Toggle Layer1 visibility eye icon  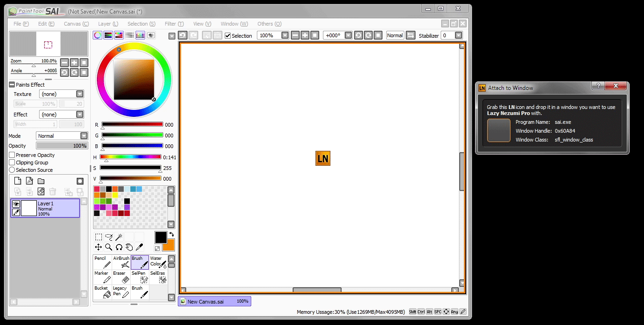pyautogui.click(x=16, y=204)
